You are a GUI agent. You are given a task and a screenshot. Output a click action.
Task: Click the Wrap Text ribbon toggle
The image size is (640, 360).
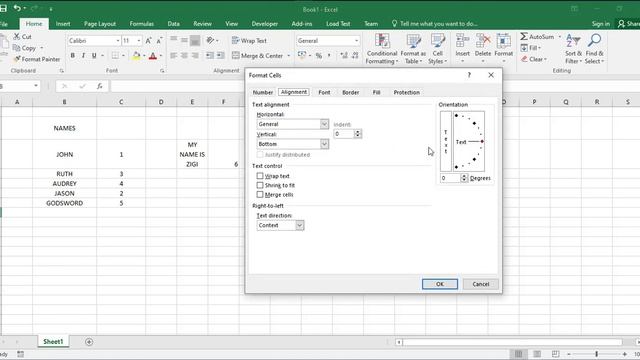click(x=249, y=40)
